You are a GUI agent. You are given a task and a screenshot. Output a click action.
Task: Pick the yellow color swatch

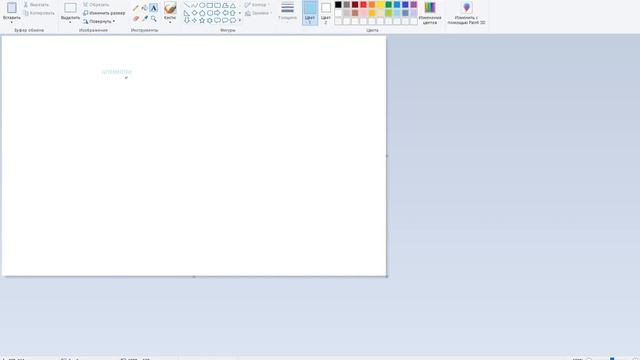pos(380,4)
